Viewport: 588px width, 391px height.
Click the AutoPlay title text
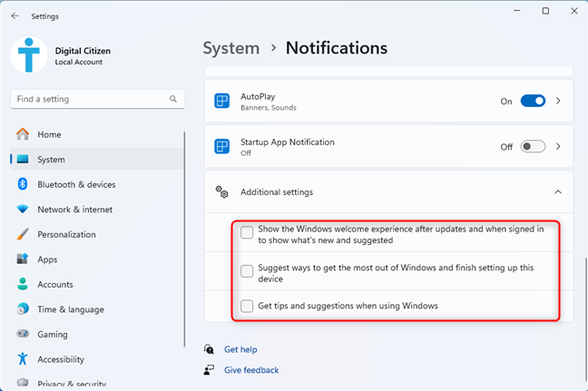click(x=258, y=96)
